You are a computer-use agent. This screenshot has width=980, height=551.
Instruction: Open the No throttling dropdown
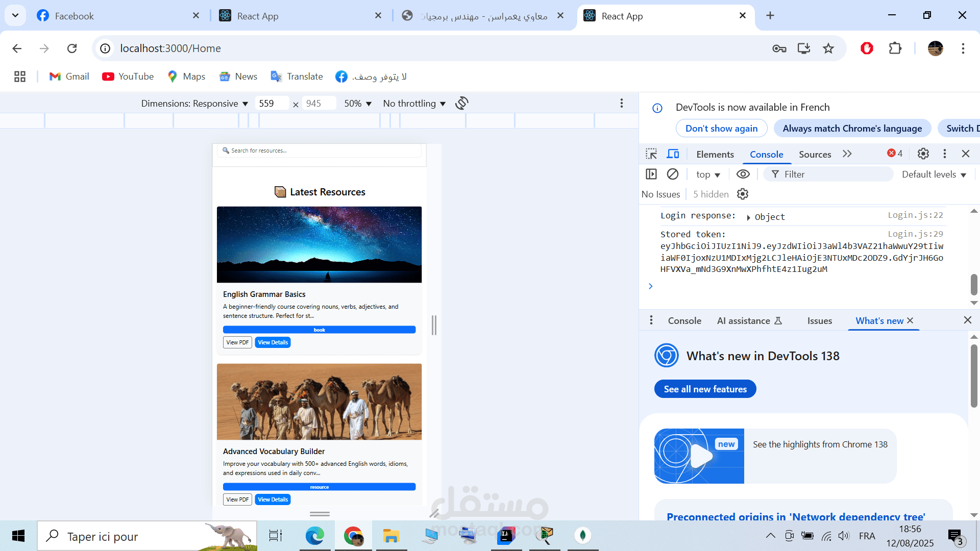click(x=414, y=104)
